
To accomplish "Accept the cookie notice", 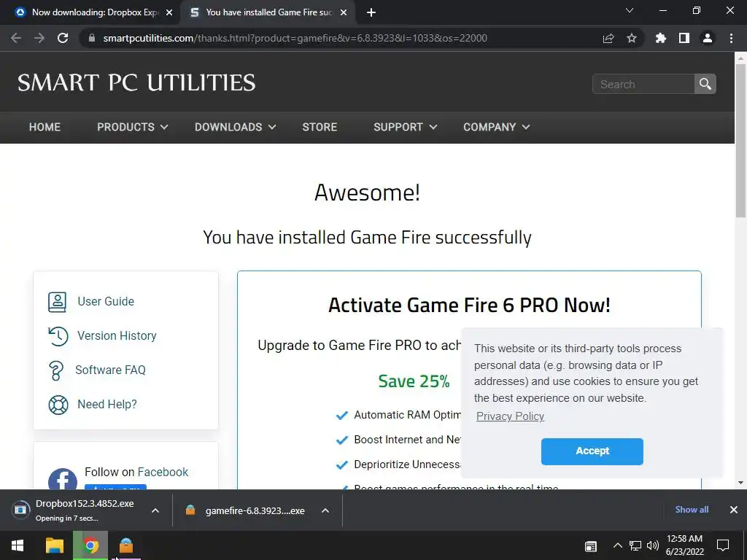I will click(x=592, y=451).
